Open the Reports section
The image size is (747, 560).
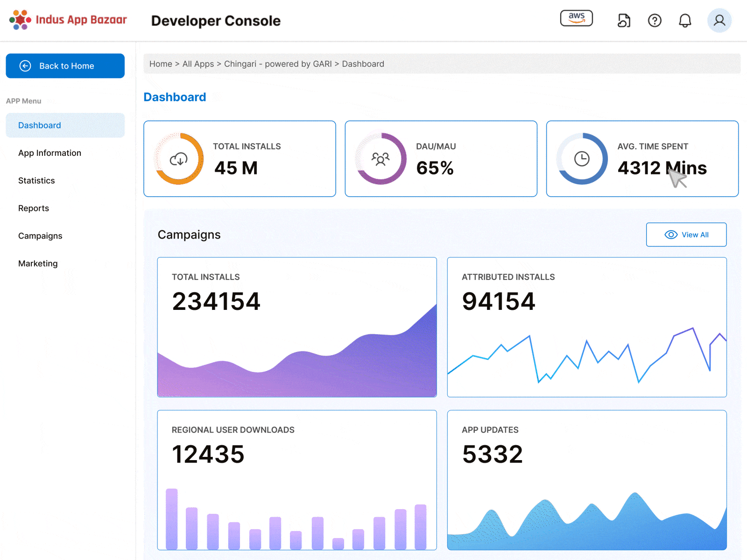(x=34, y=208)
